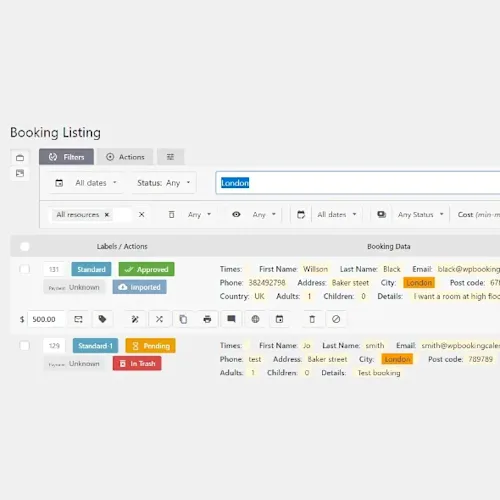Viewport: 500px width, 500px height.
Task: Click the calendar export icon in booking toolbar
Action: 279,319
